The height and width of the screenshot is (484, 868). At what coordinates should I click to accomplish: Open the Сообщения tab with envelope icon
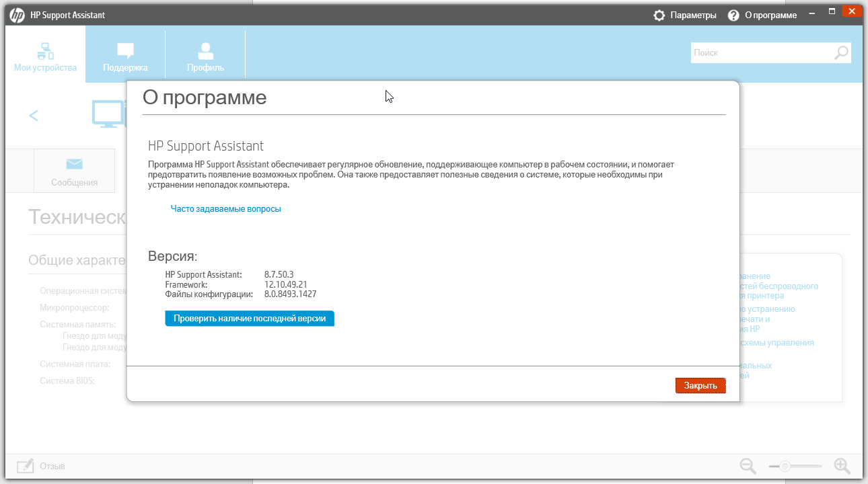74,172
